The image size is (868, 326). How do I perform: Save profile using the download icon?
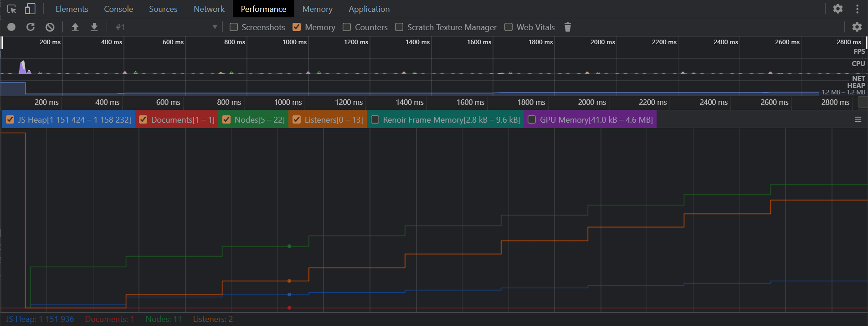[94, 27]
